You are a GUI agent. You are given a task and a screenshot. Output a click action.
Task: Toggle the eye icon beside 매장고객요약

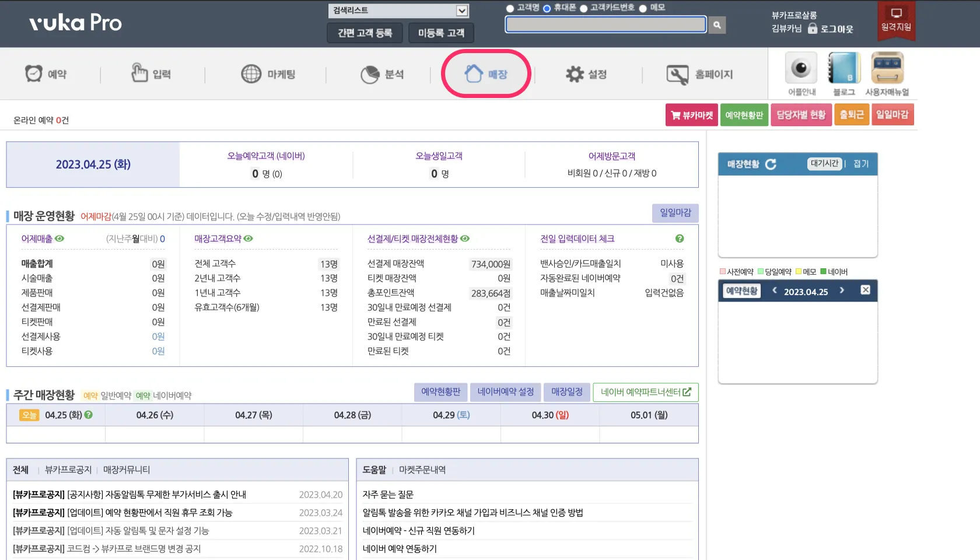[249, 239]
